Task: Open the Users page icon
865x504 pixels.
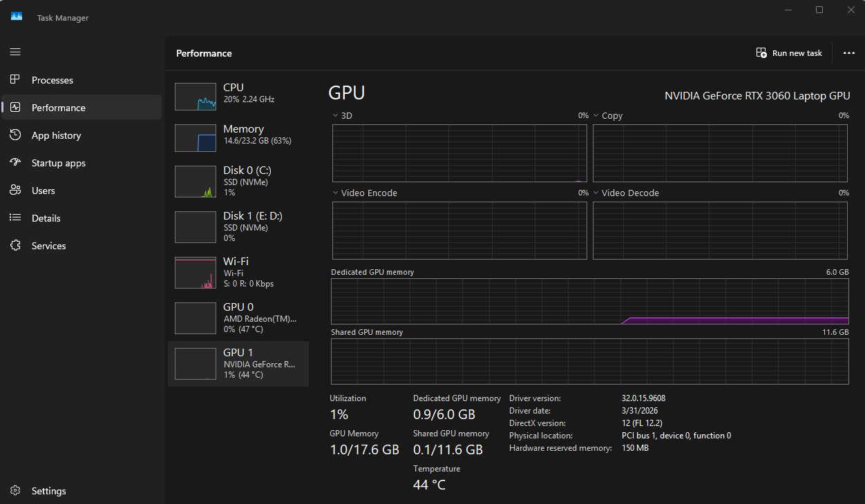Action: tap(15, 191)
